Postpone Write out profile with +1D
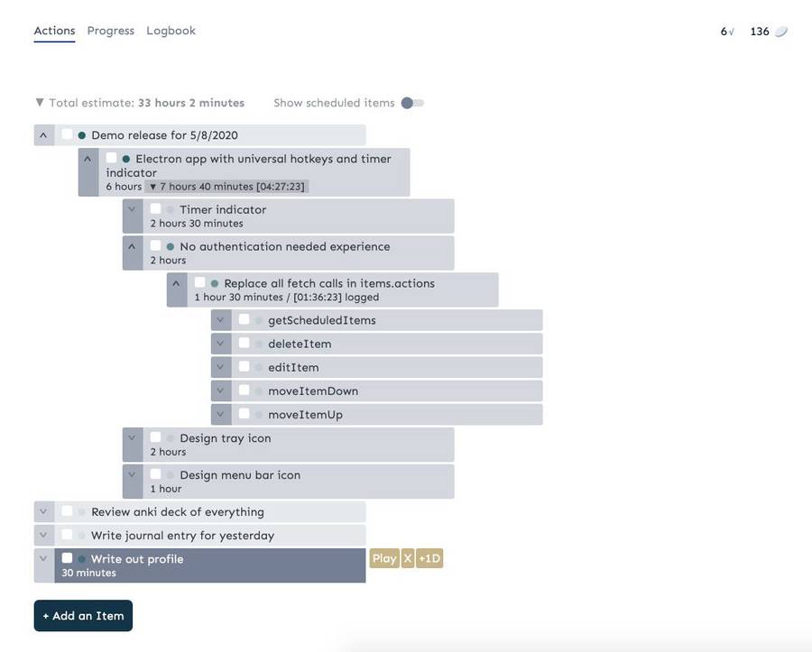This screenshot has width=812, height=652. point(429,558)
